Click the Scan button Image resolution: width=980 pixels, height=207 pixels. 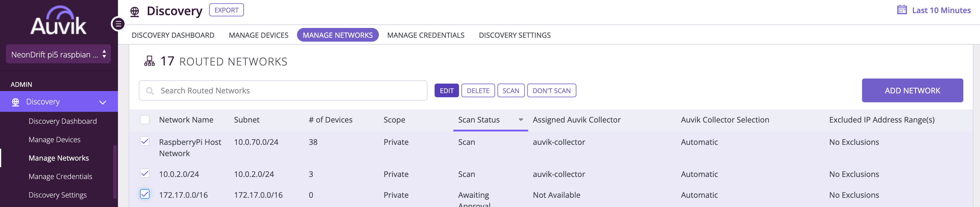511,91
